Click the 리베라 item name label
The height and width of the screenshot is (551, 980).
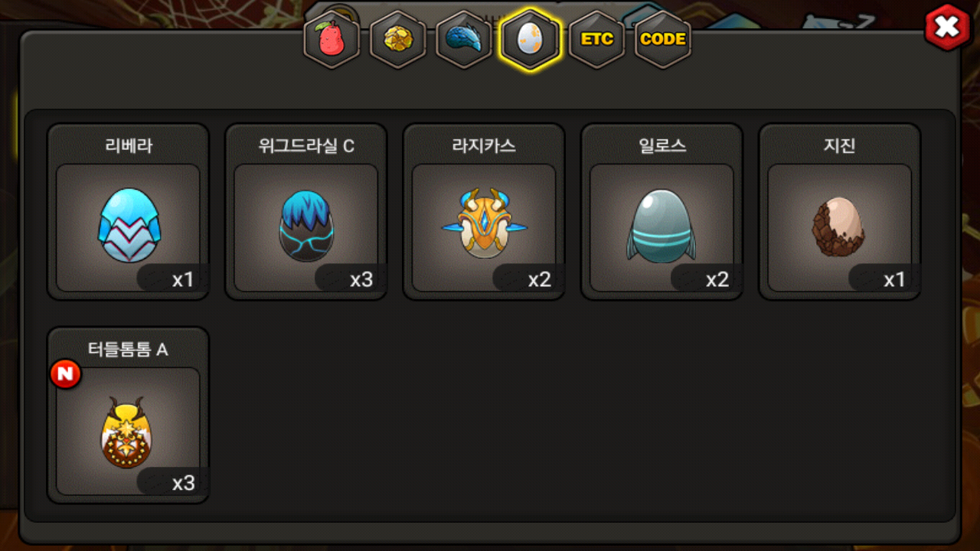129,146
